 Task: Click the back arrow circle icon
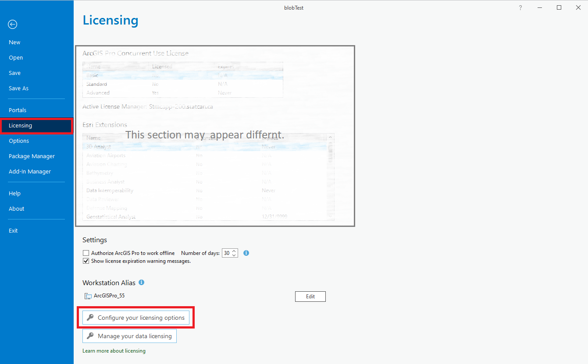coord(13,25)
